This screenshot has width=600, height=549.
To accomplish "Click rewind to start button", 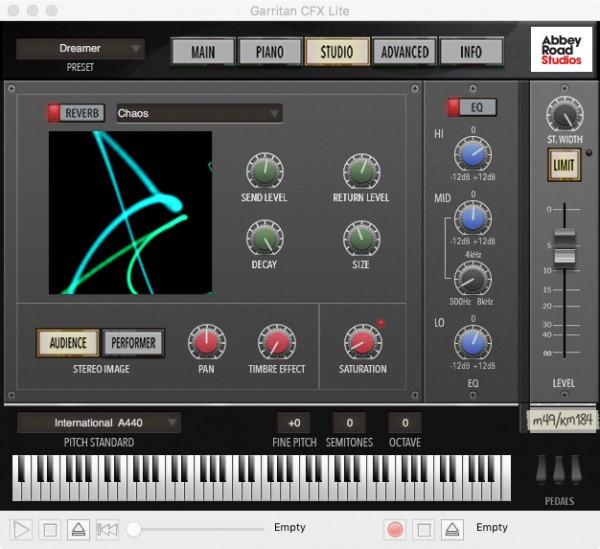I will [107, 530].
